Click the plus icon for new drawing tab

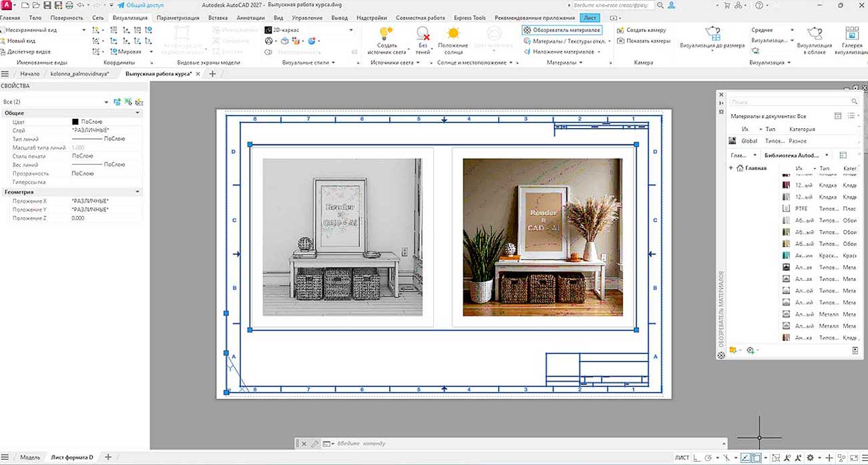212,74
